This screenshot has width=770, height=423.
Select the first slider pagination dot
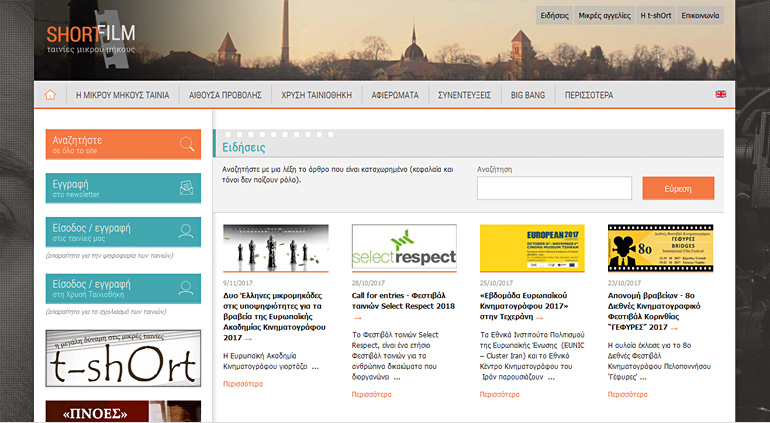tap(228, 133)
